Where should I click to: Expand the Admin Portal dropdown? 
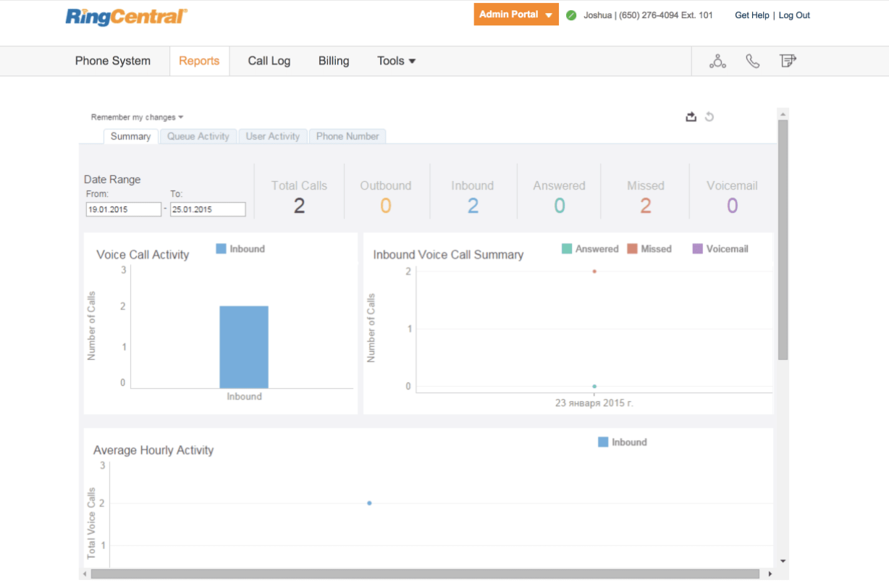tap(516, 14)
